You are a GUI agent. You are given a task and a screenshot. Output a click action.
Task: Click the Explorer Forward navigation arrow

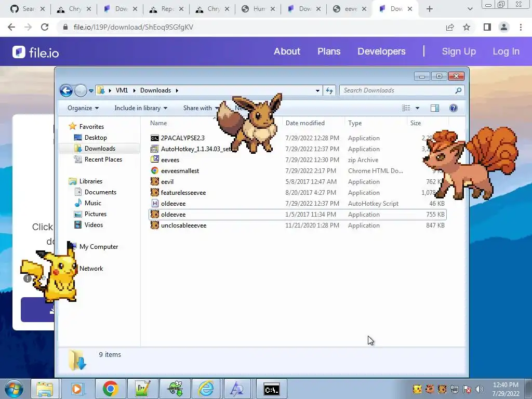coord(81,90)
